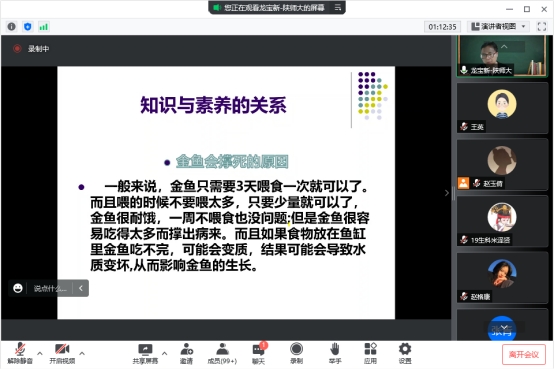Enter fullscreen with the corner icon
This screenshot has width=554, height=369.
point(542,27)
